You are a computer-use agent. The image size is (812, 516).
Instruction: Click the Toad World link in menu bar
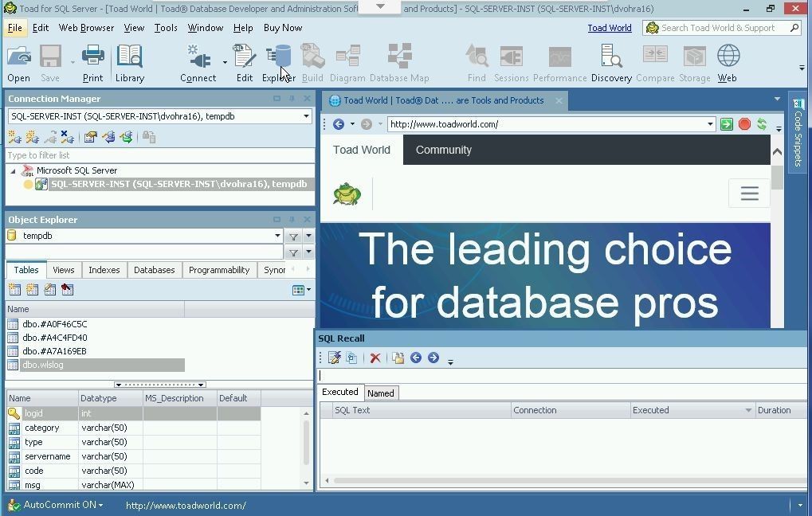coord(609,28)
